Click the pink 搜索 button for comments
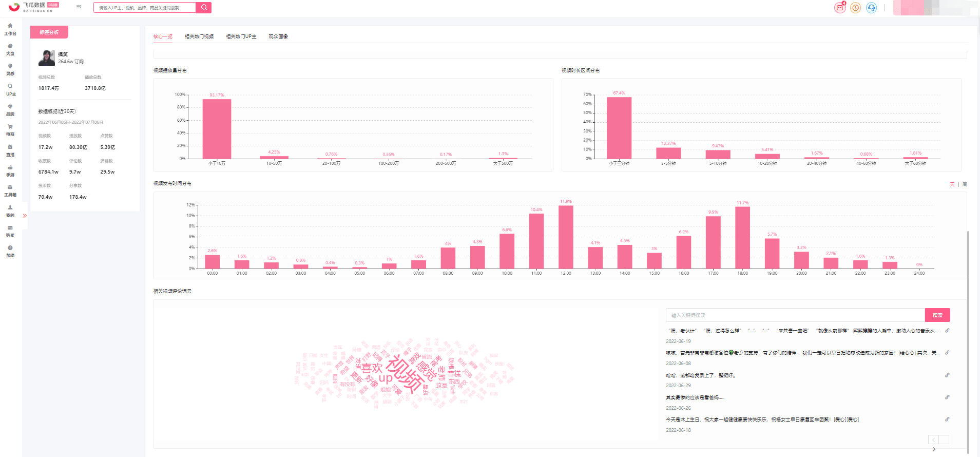The image size is (980, 457). point(937,315)
